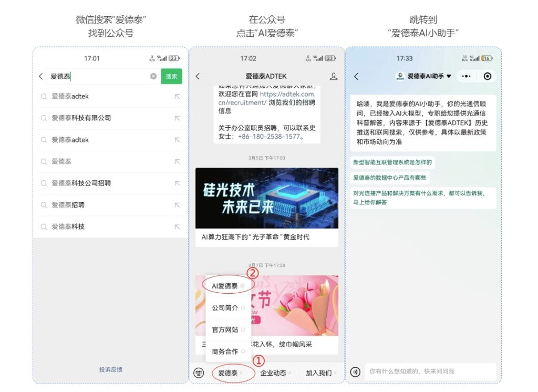Click the AI助手 question input field

tap(428, 372)
